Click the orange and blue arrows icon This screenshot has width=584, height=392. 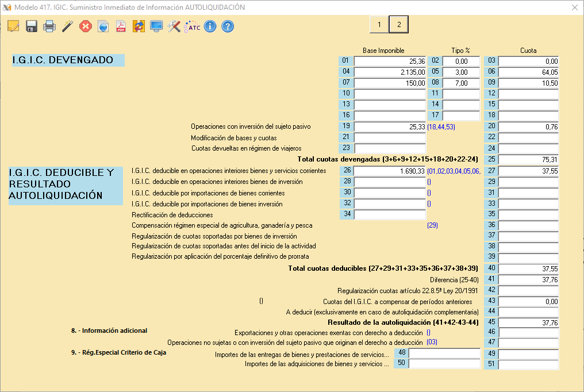pyautogui.click(x=139, y=26)
